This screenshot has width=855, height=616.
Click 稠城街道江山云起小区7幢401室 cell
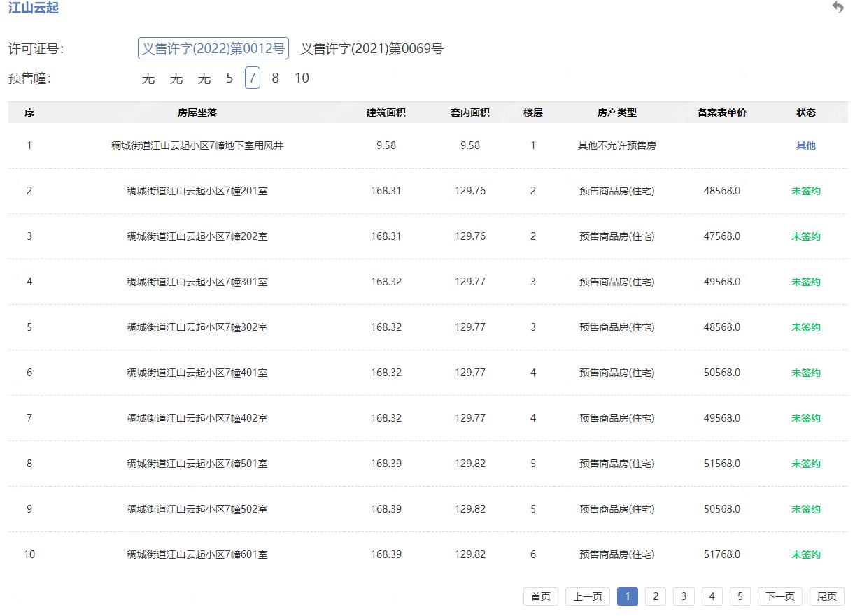pos(197,373)
